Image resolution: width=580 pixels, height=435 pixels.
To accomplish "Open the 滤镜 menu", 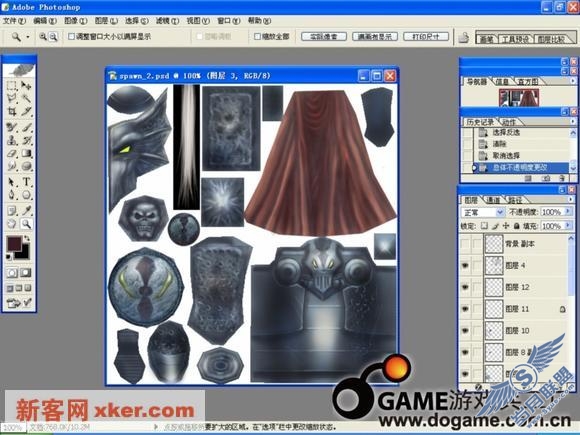I will pos(167,21).
